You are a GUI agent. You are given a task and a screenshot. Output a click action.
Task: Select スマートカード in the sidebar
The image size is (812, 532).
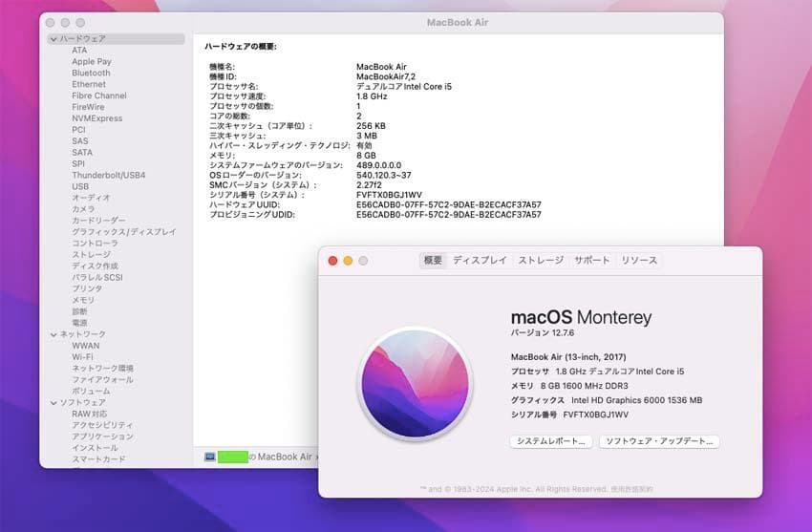coord(98,459)
